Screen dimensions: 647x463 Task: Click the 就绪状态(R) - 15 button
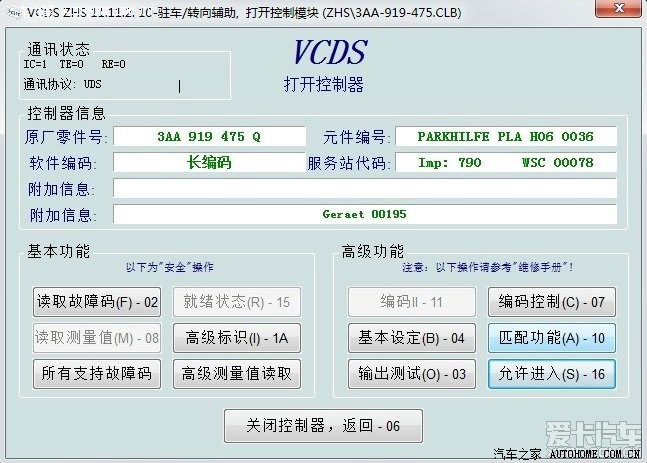click(x=236, y=302)
